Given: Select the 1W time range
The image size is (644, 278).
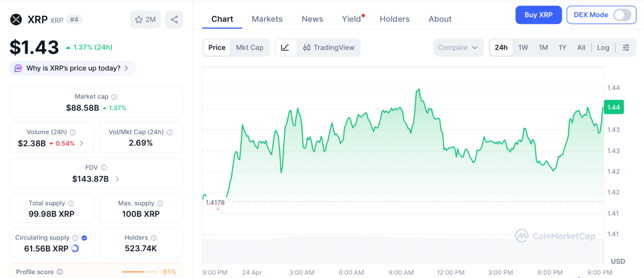Looking at the screenshot, I should [x=523, y=48].
